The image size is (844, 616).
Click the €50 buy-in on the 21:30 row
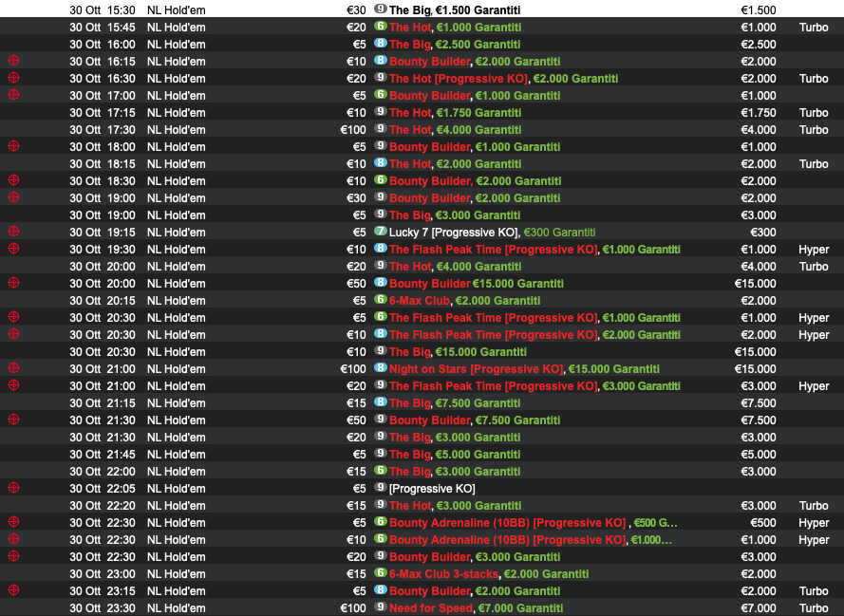[356, 420]
